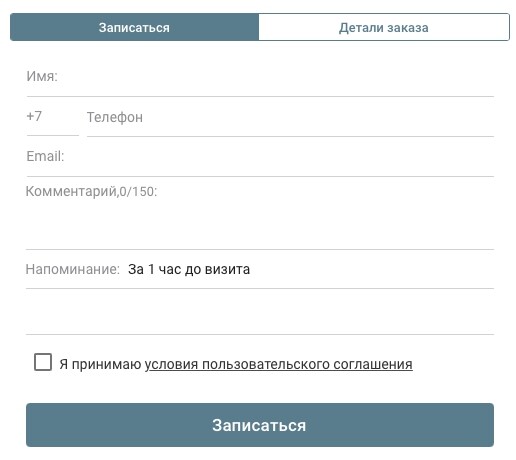Viewport: 516px width, 460px height.
Task: Click the +7 country code field
Action: tap(52, 117)
